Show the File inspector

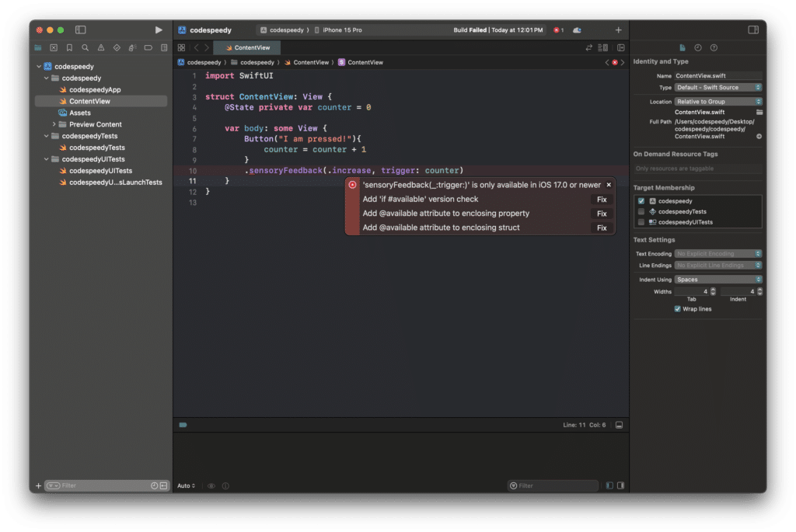click(683, 47)
